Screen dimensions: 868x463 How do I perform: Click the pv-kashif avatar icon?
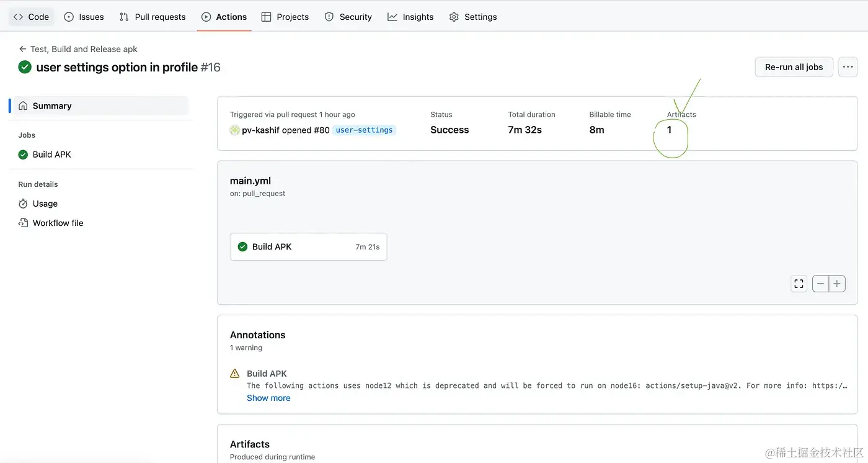pyautogui.click(x=235, y=130)
